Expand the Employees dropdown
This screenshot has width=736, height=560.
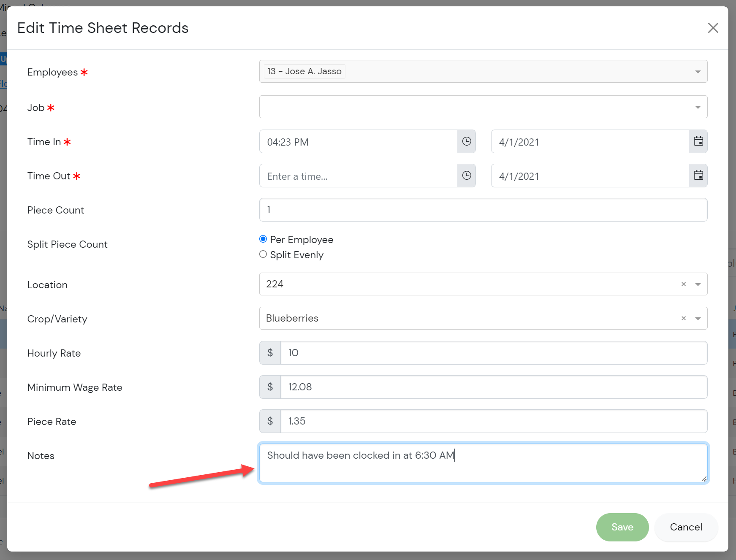698,72
